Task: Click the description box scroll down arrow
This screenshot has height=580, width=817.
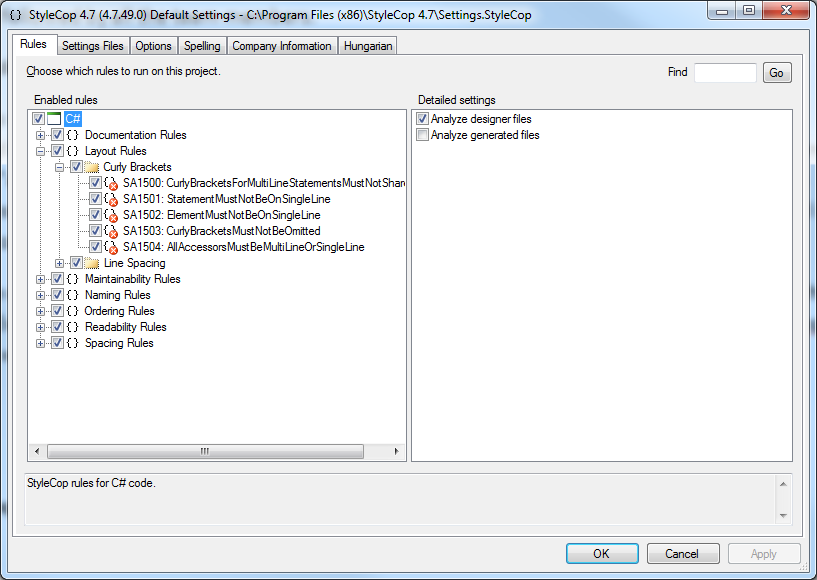Action: [783, 516]
